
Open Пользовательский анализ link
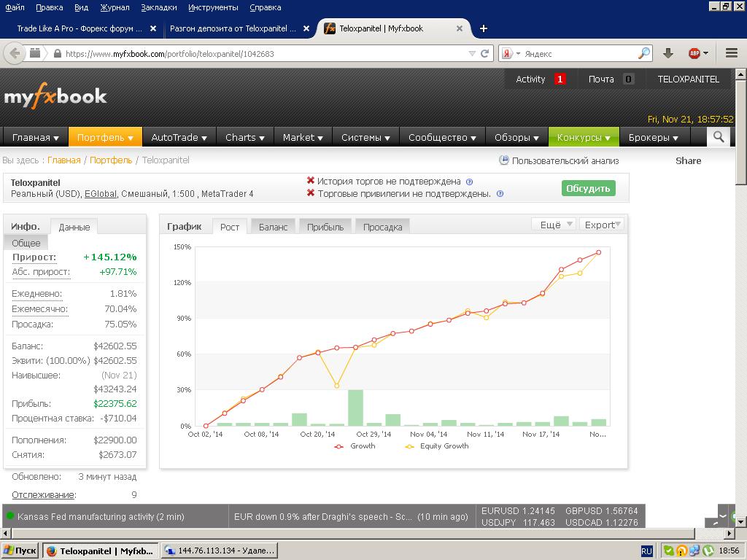(565, 160)
